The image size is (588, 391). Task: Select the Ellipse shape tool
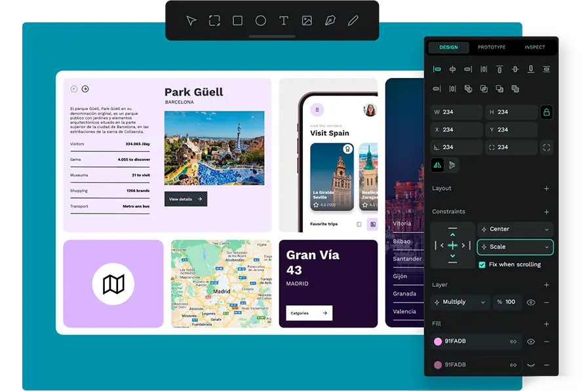pyautogui.click(x=260, y=21)
